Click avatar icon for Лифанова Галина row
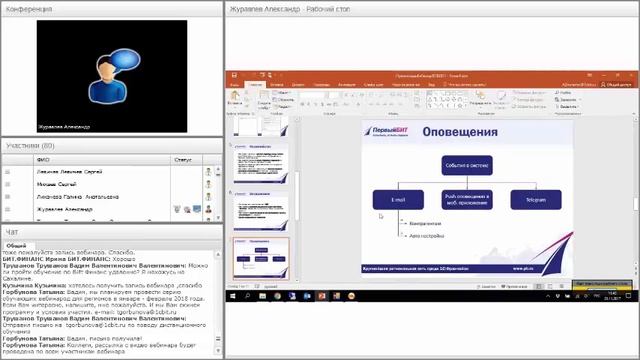The height and width of the screenshot is (360, 640). (x=209, y=197)
